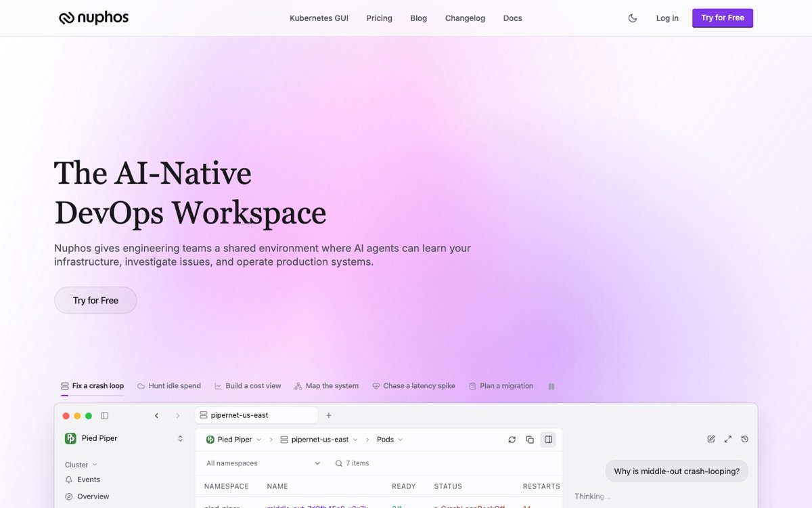Toggle the sidebar panel icon near window controls

(x=104, y=416)
